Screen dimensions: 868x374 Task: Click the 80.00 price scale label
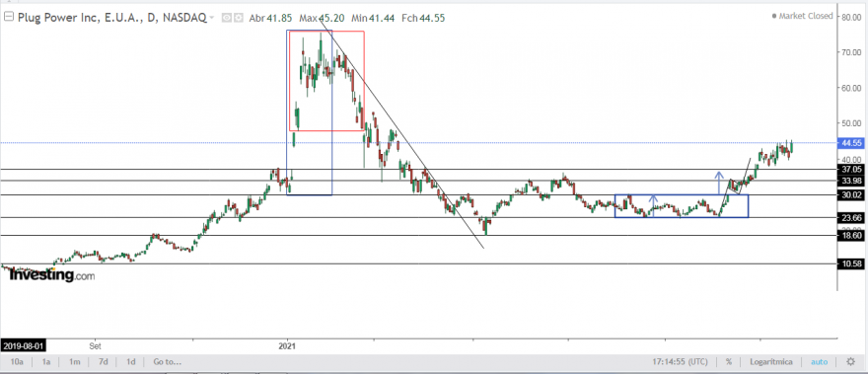point(852,17)
